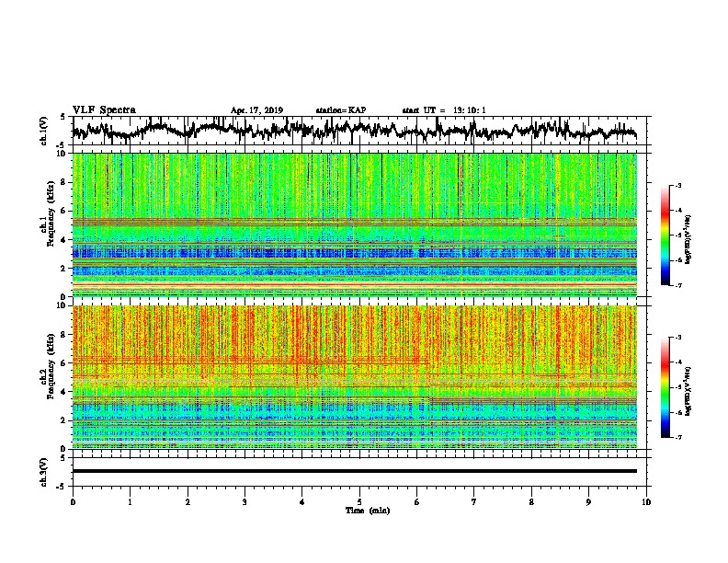The height and width of the screenshot is (563, 728).
Task: Click the time axis tick label "8"
Action: pyautogui.click(x=531, y=502)
